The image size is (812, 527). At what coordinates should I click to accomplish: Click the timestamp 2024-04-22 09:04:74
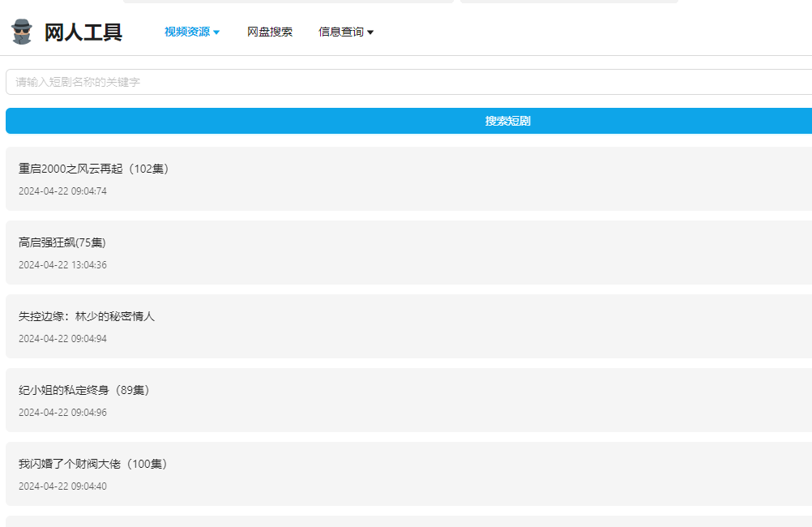pyautogui.click(x=62, y=191)
